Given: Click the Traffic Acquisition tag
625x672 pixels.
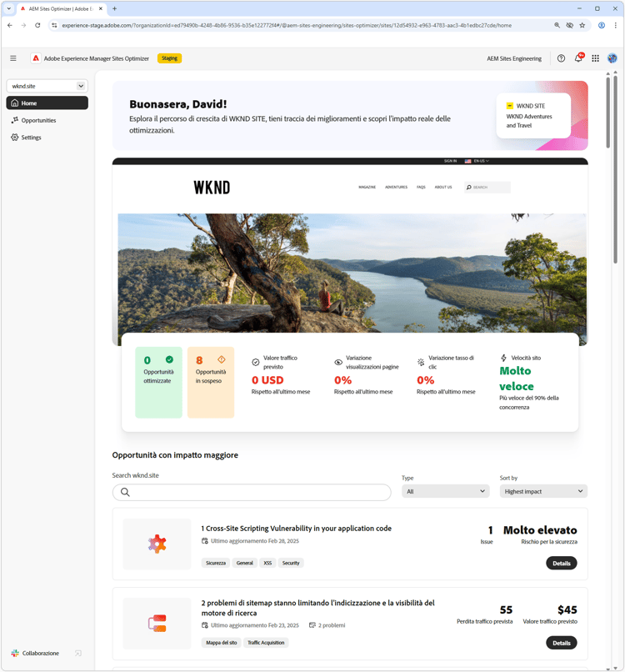Looking at the screenshot, I should point(266,643).
